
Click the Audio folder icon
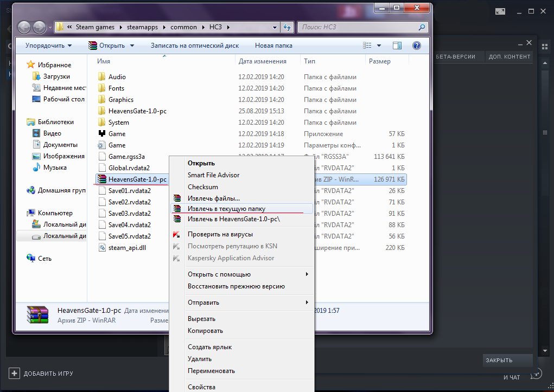[102, 76]
